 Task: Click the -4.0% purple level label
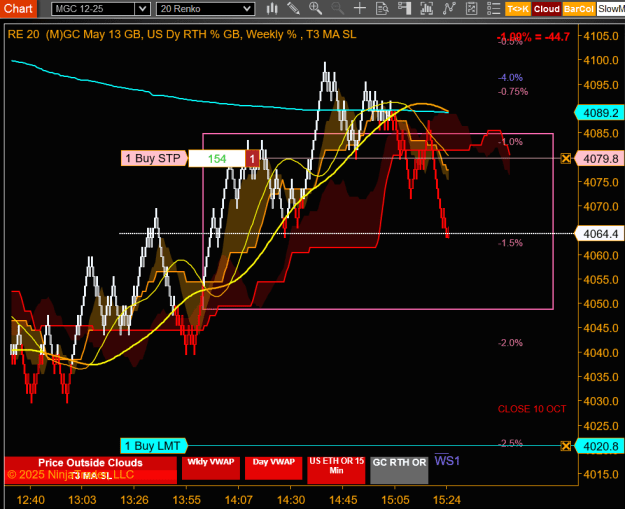[x=510, y=77]
